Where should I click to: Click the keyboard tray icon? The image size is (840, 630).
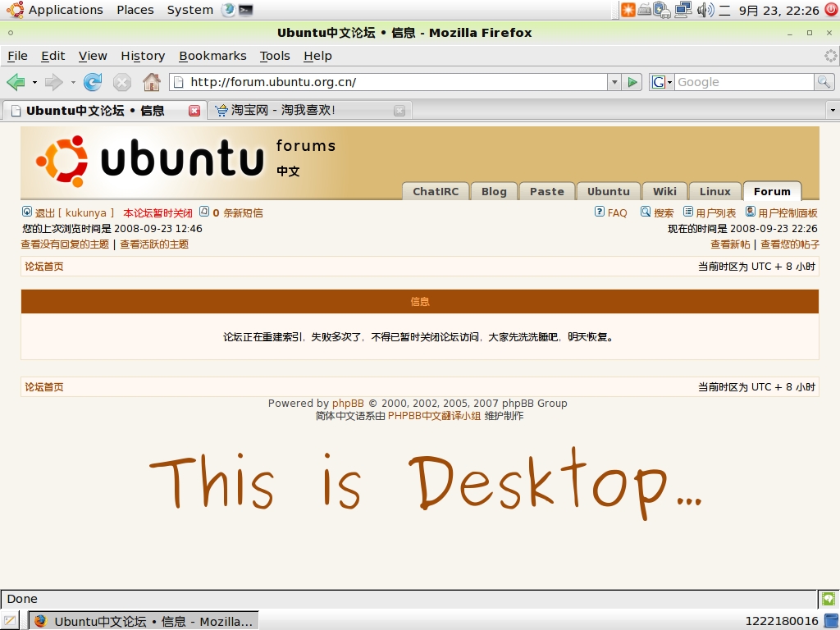(x=644, y=10)
